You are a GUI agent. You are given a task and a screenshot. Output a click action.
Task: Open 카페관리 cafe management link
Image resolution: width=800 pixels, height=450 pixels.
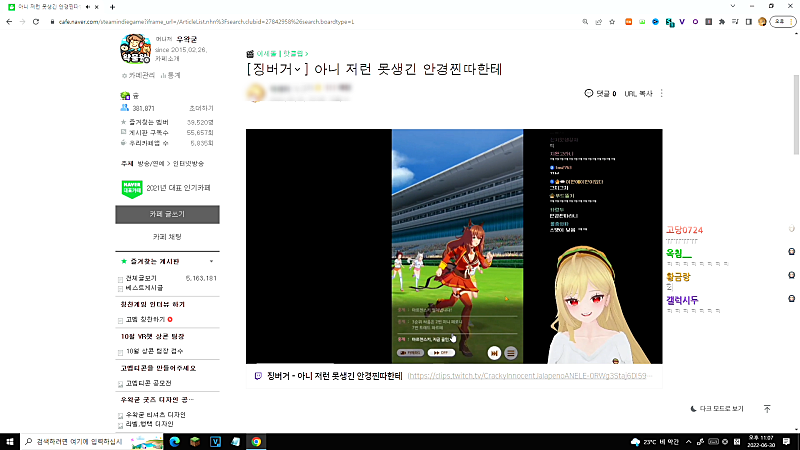pos(138,76)
